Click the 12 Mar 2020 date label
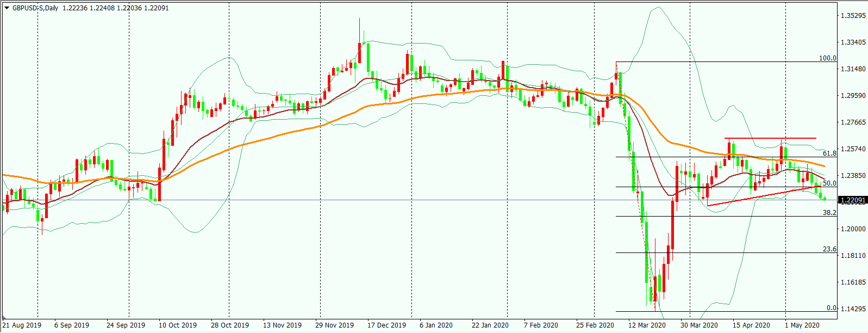The width and height of the screenshot is (868, 333). tap(647, 325)
